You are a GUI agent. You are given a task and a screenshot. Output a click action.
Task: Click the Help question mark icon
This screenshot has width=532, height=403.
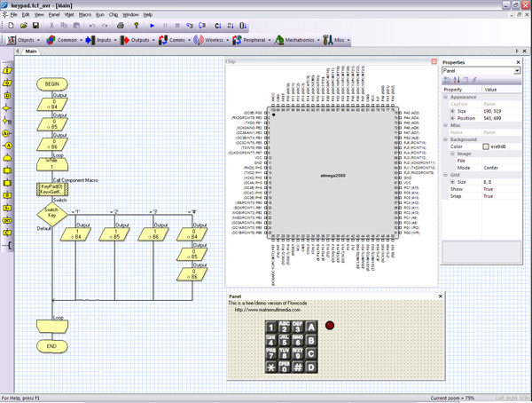coord(136,26)
